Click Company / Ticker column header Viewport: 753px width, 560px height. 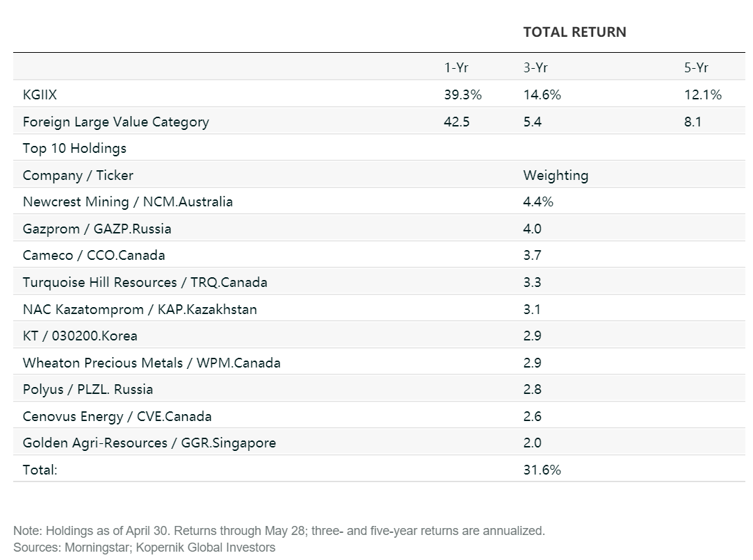click(78, 176)
